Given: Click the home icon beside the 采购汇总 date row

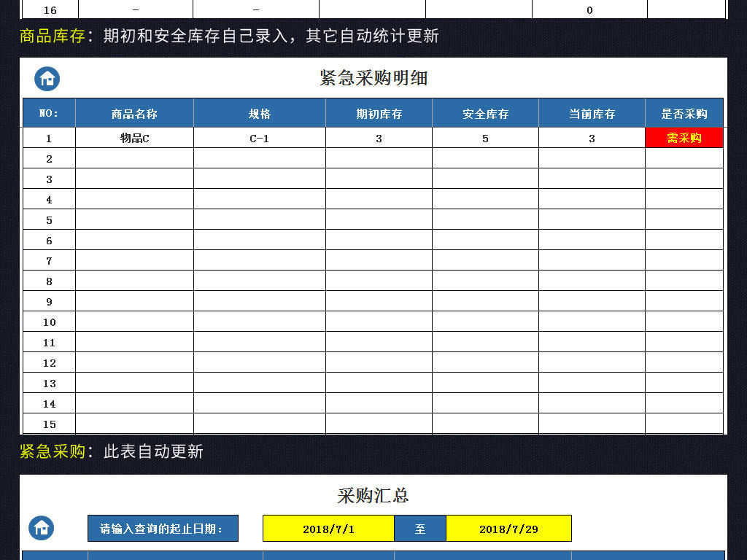Looking at the screenshot, I should click(x=42, y=528).
